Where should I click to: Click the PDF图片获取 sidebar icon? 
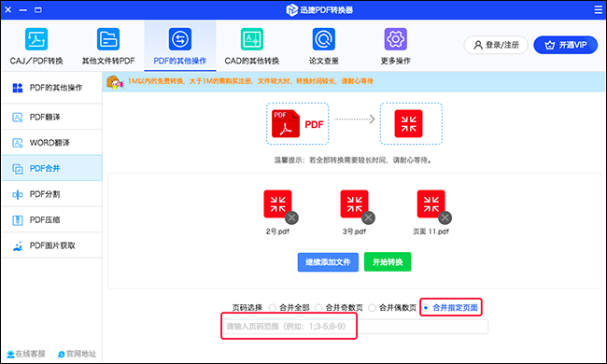click(x=18, y=246)
